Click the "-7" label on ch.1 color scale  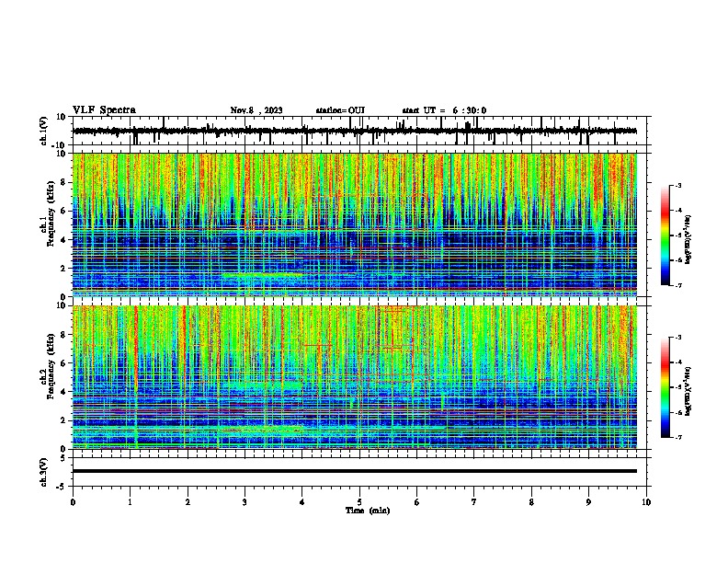[x=678, y=285]
